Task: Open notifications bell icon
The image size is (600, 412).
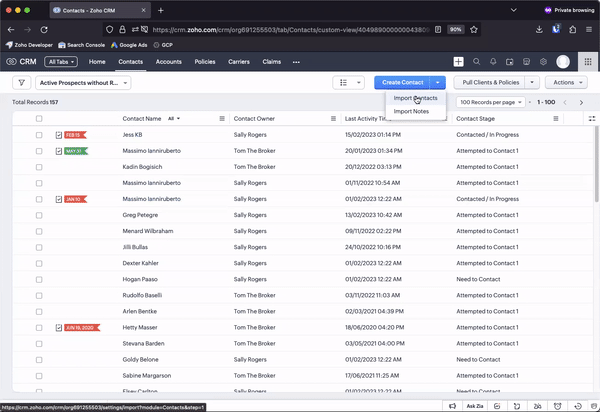Action: pyautogui.click(x=493, y=62)
